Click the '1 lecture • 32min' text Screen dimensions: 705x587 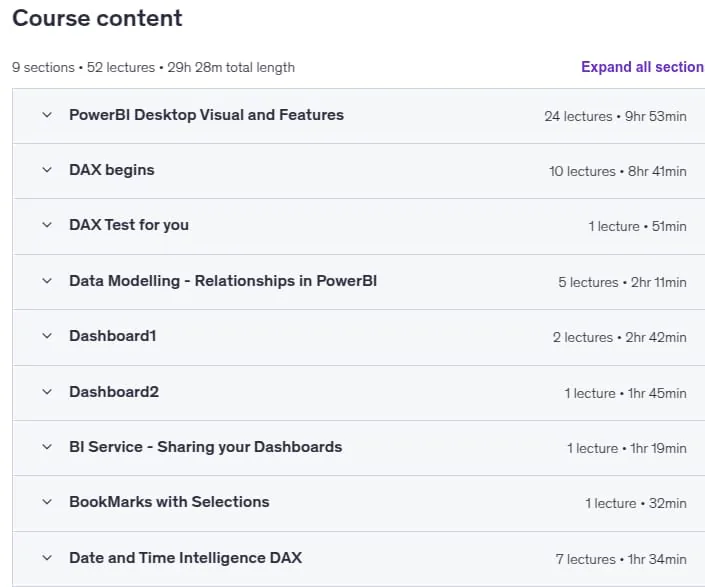pyautogui.click(x=636, y=503)
